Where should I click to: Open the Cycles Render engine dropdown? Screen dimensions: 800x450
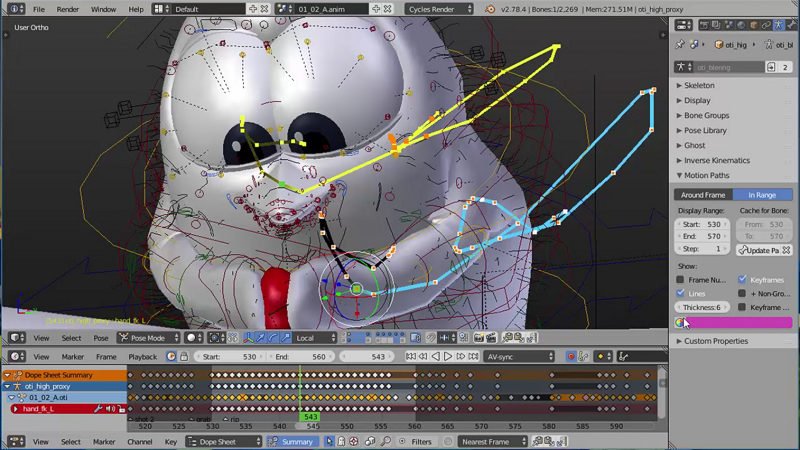[440, 9]
